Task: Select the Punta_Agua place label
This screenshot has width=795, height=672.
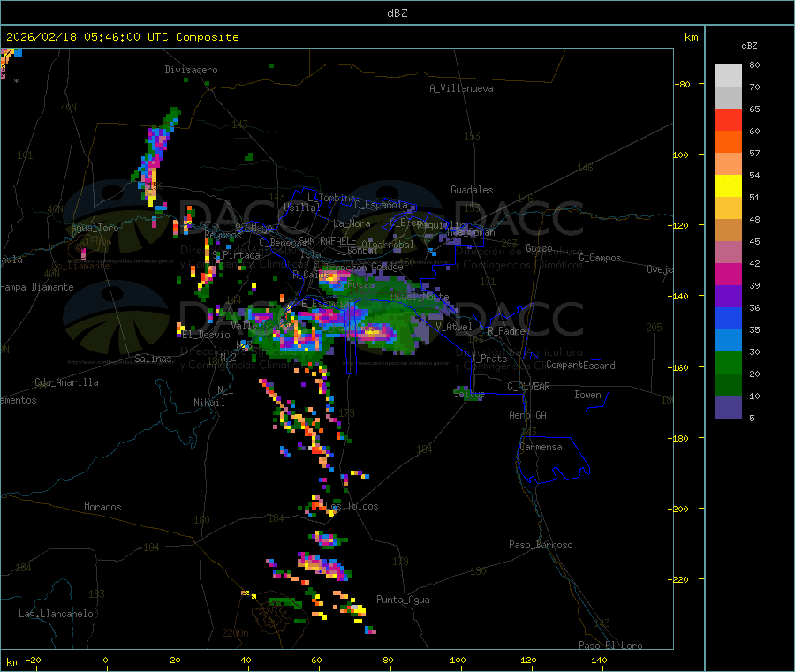Action: [x=403, y=600]
